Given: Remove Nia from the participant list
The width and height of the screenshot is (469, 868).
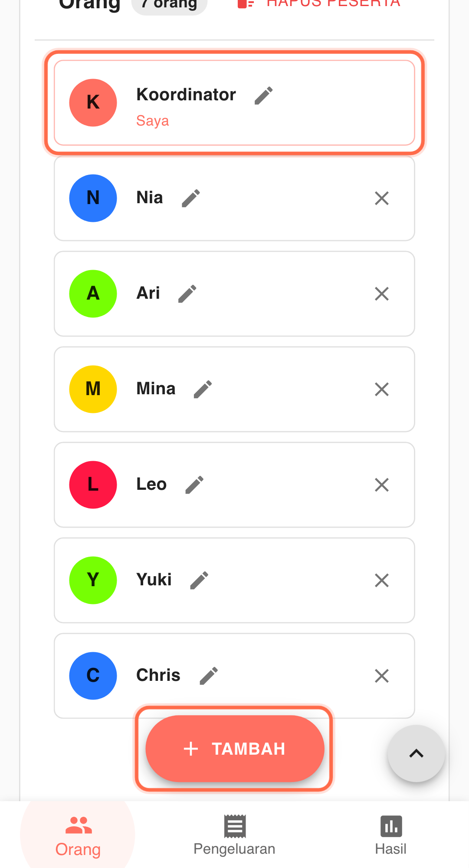Looking at the screenshot, I should click(382, 198).
